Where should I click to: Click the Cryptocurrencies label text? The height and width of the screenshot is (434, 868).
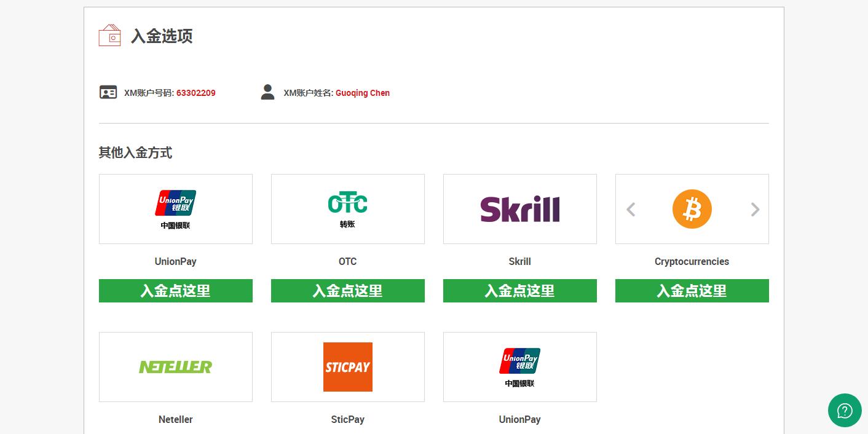pyautogui.click(x=692, y=261)
